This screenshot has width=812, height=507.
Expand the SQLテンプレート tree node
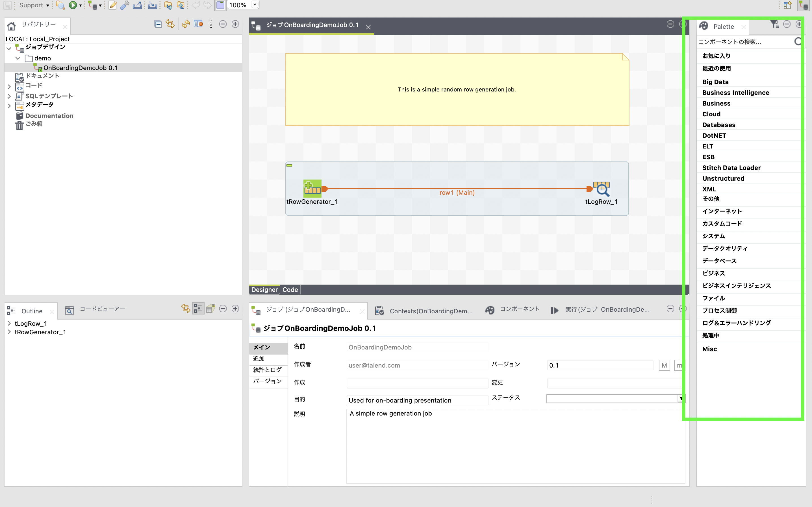click(x=9, y=96)
